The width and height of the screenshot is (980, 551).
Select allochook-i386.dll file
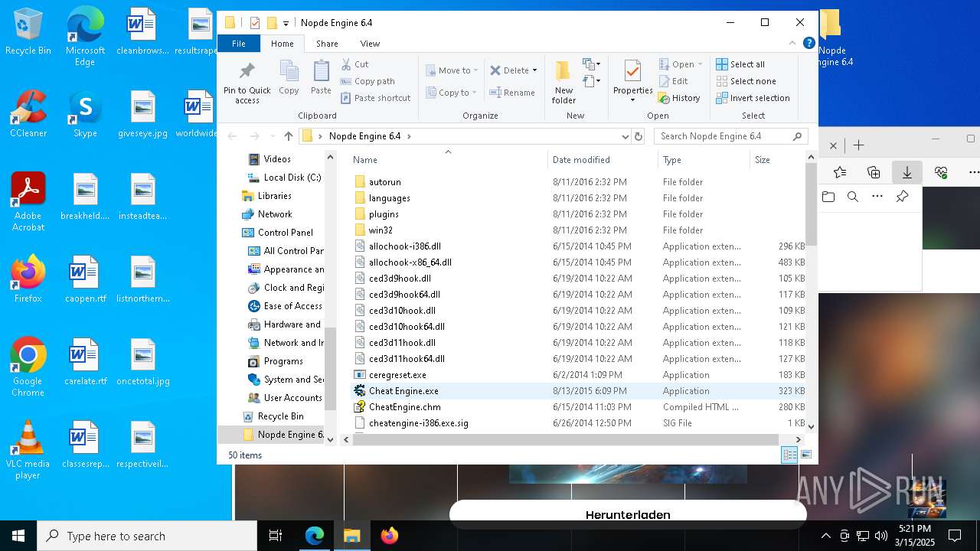404,246
